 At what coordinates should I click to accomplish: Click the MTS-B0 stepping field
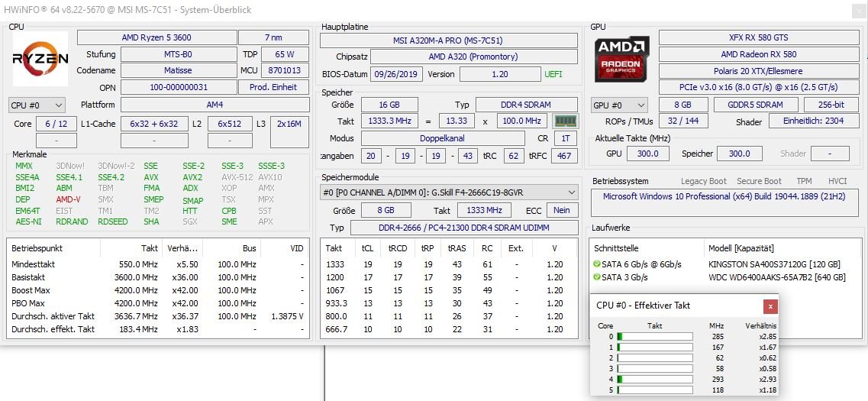pos(178,54)
